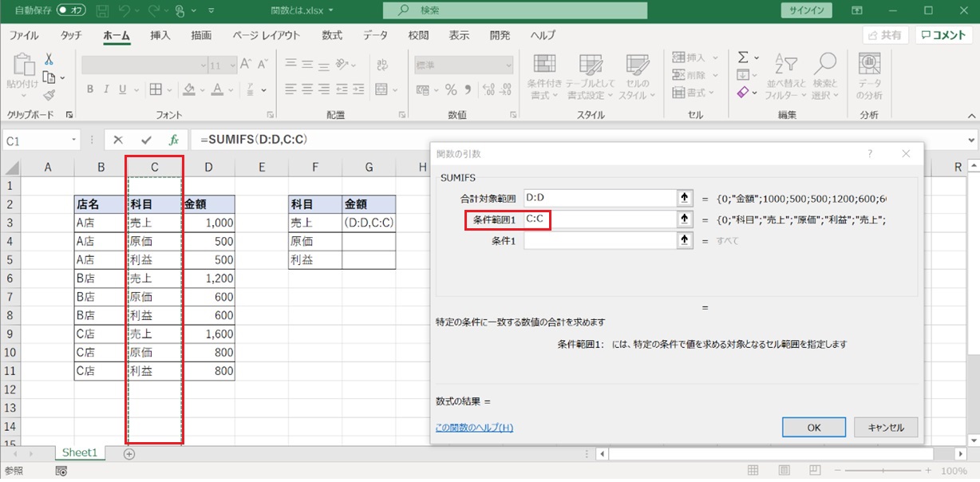Open the 数式 ribbon tab
980x482 pixels.
332,35
